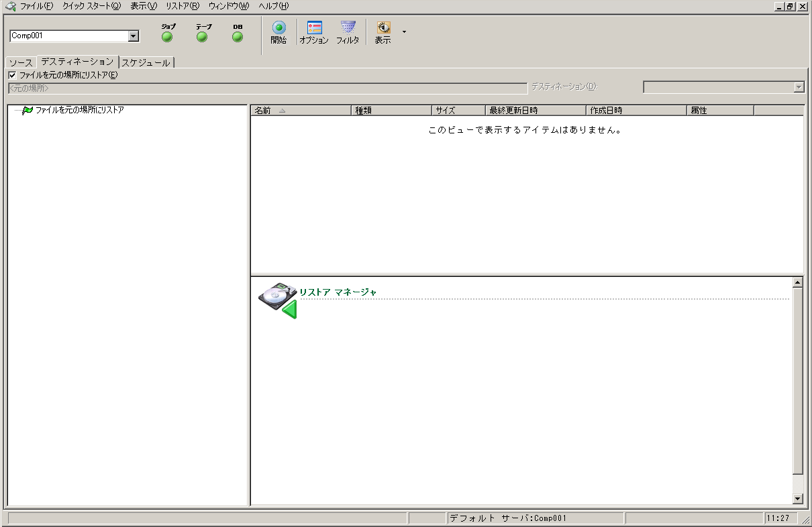Viewport: 812px width, 527px height.
Task: Open the リストア menu
Action: point(183,6)
